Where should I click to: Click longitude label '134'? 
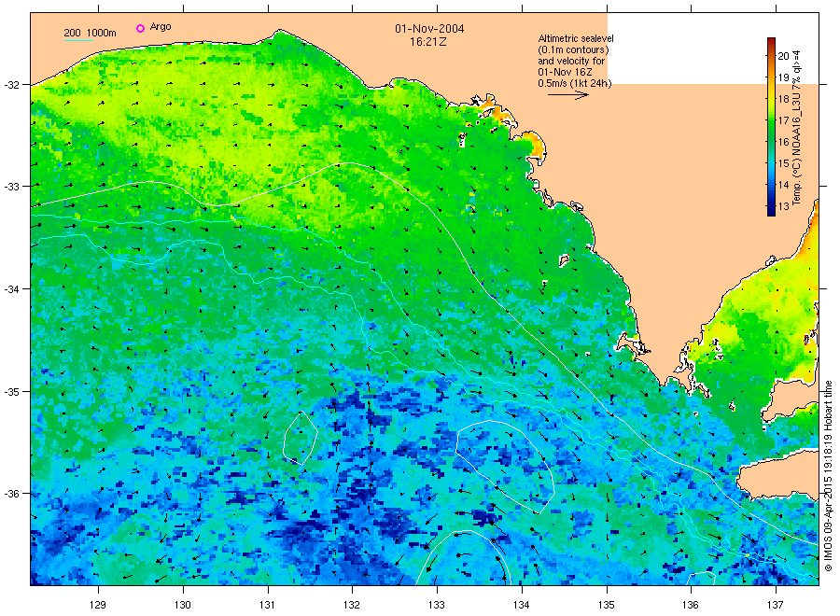pyautogui.click(x=521, y=605)
